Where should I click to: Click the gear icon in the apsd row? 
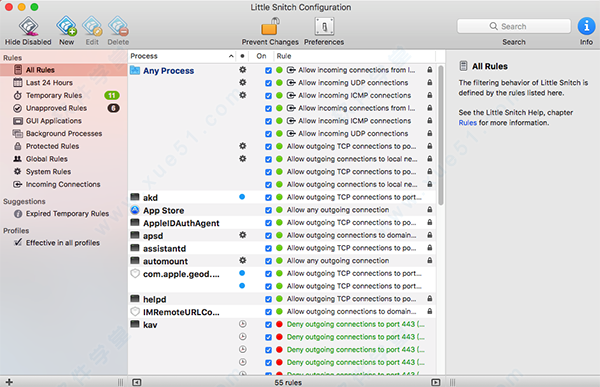tap(243, 235)
